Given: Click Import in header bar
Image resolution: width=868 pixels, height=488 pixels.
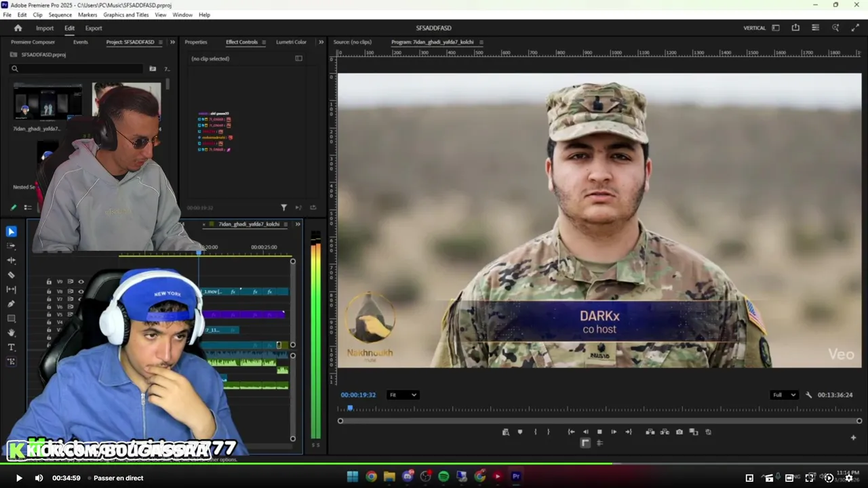Looking at the screenshot, I should point(45,28).
